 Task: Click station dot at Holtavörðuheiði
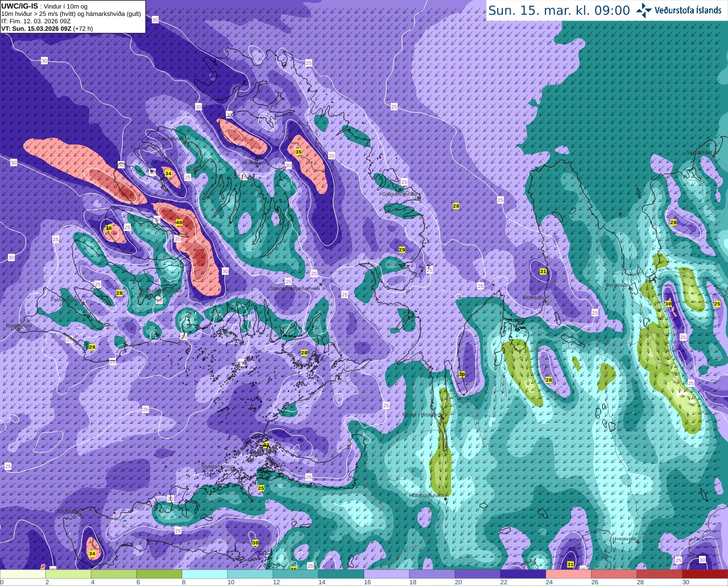coord(446,499)
